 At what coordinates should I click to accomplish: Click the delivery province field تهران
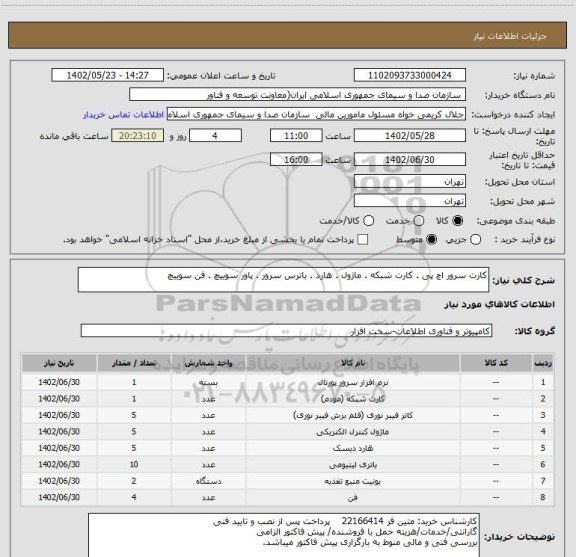pos(410,182)
